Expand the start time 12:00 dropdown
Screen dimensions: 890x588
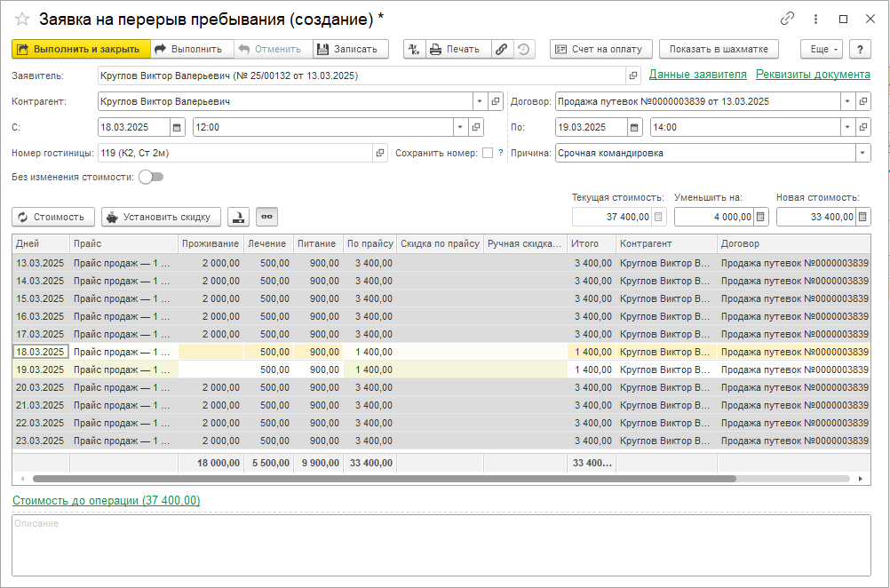point(459,127)
